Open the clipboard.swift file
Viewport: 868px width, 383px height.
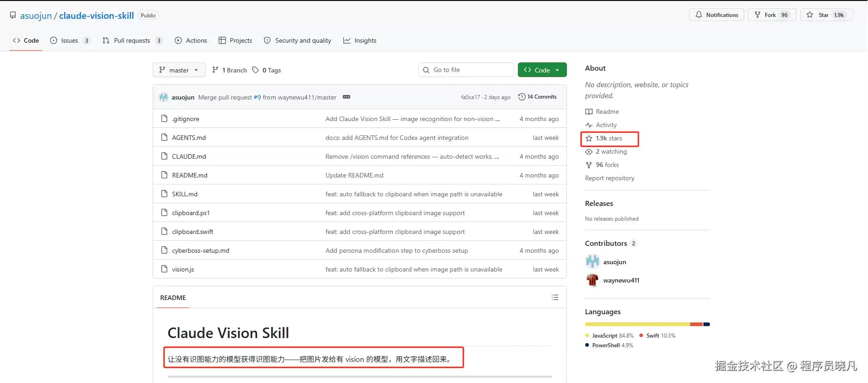192,232
